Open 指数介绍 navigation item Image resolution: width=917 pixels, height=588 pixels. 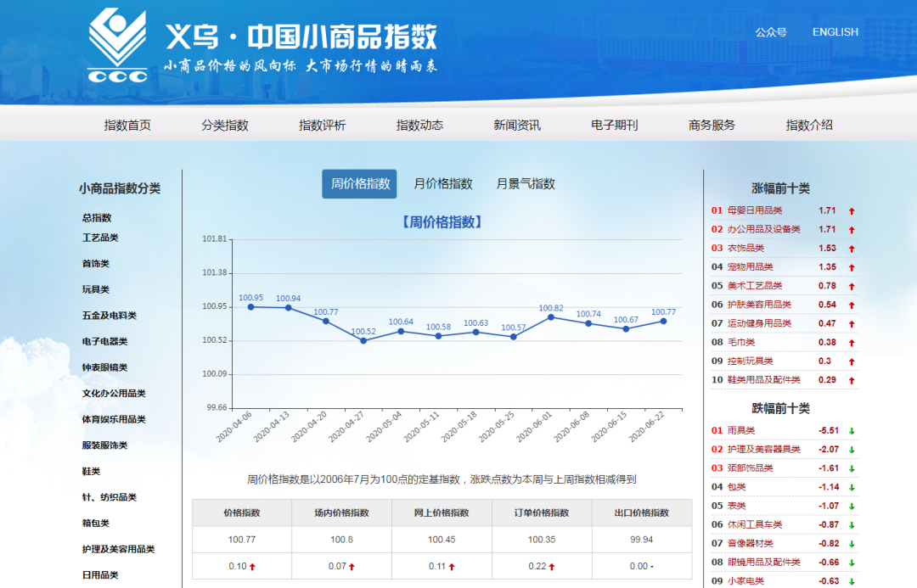[809, 125]
